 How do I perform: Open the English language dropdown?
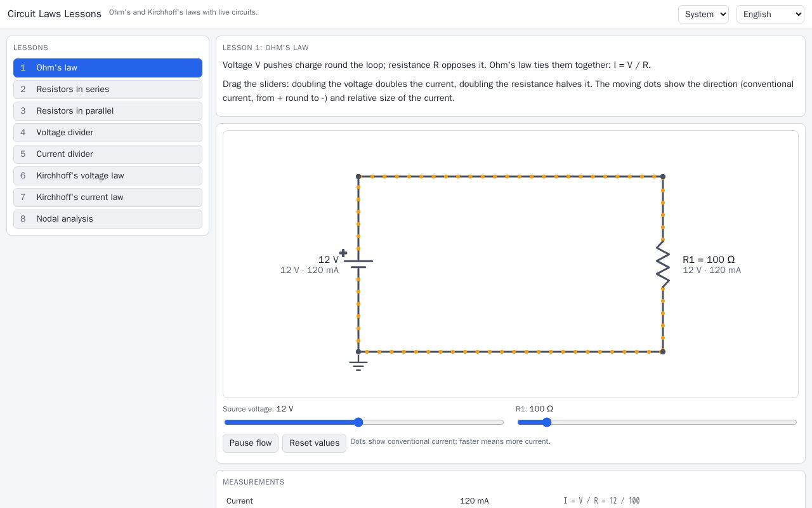770,14
